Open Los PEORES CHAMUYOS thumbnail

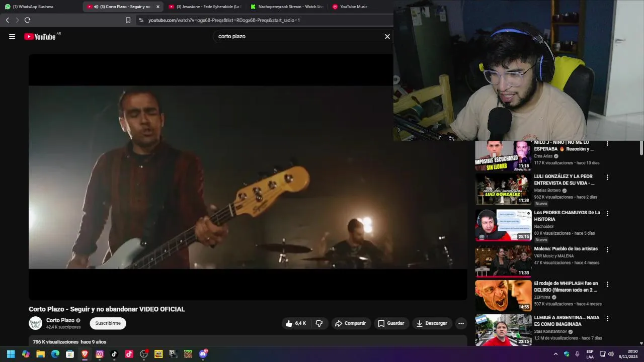[503, 225]
